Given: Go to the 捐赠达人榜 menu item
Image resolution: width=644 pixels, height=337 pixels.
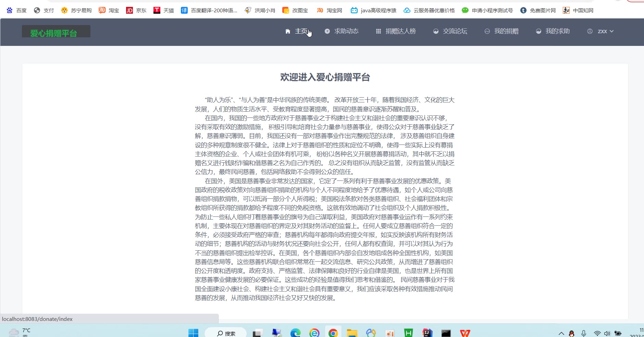Looking at the screenshot, I should click(400, 31).
